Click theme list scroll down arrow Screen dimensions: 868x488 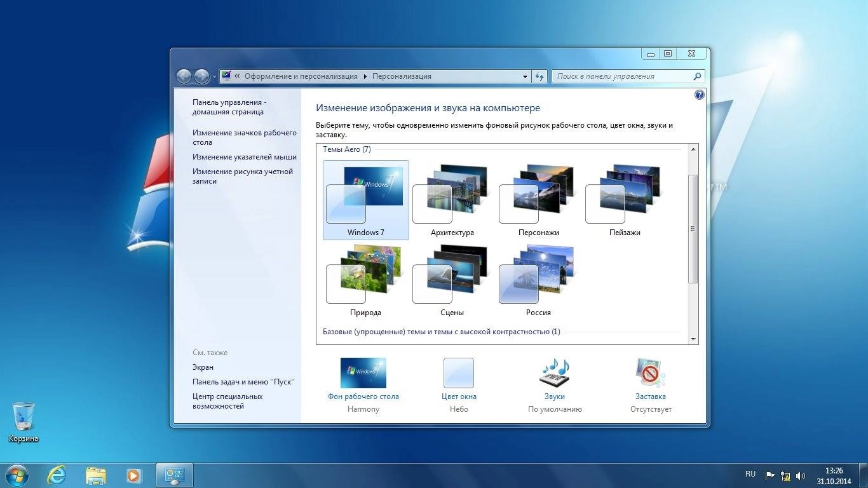693,339
